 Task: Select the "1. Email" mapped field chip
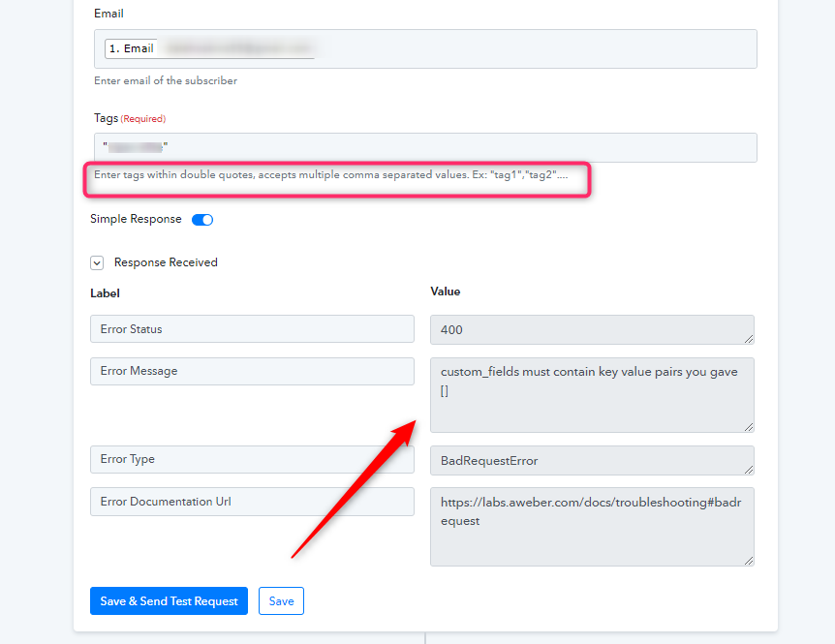132,48
